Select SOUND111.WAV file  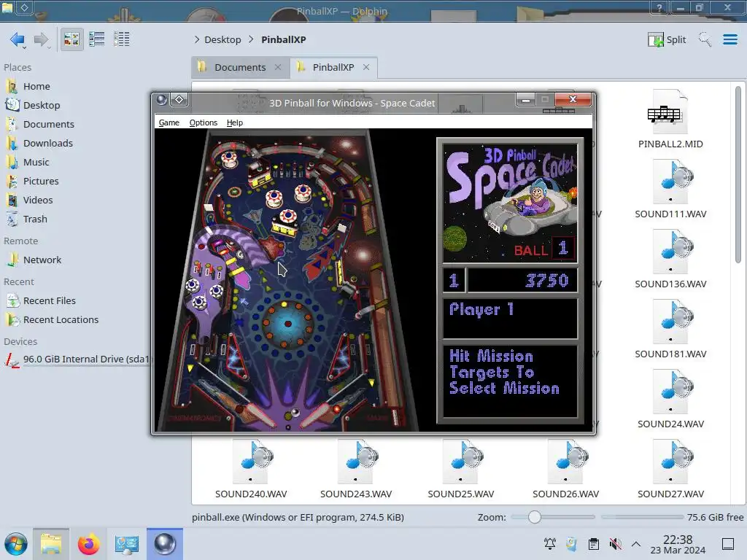click(x=670, y=189)
